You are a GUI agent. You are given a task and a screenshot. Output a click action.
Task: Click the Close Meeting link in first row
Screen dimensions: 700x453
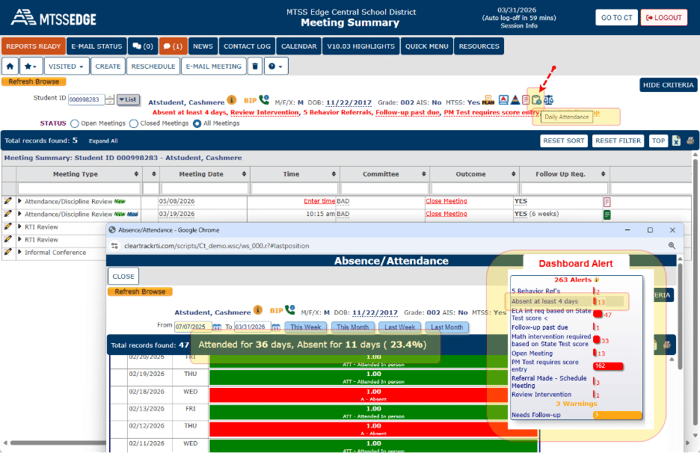pyautogui.click(x=446, y=200)
